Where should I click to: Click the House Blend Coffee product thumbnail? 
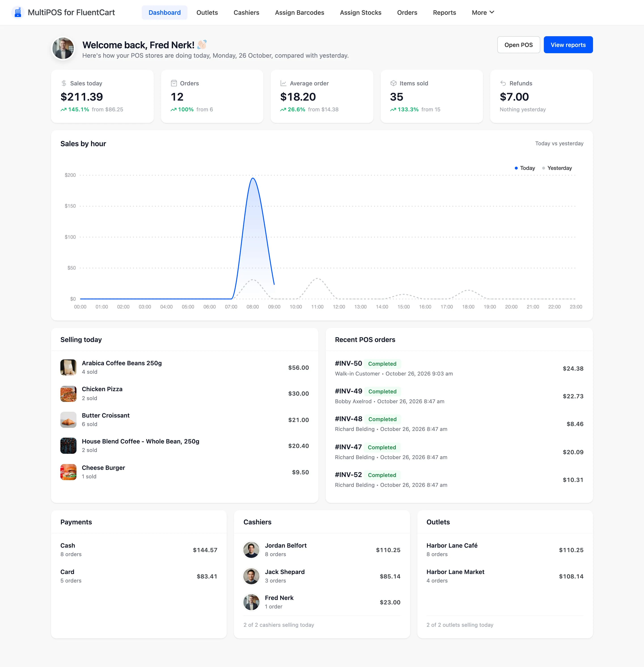[x=68, y=446]
